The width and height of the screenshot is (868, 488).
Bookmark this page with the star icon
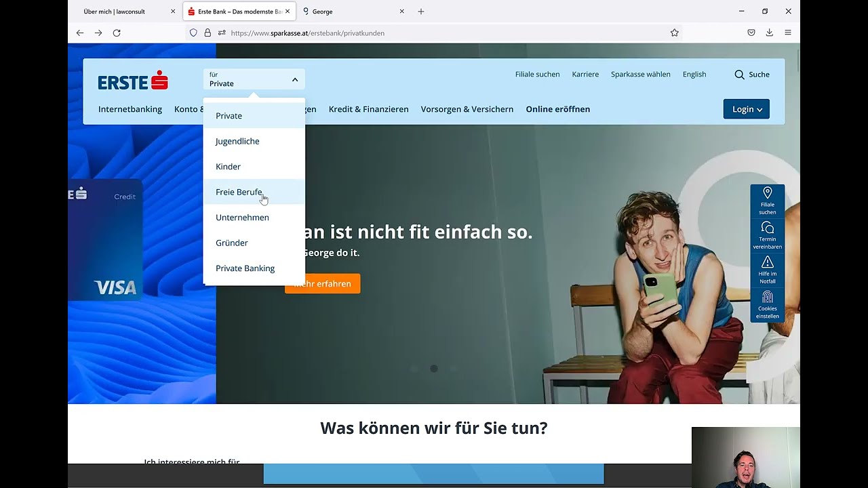[x=675, y=33]
